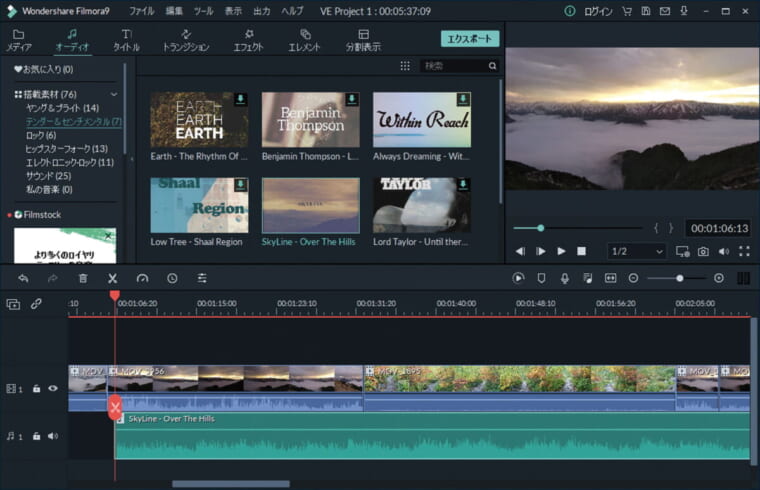Select サウンド (25) category
The width and height of the screenshot is (760, 490).
48,176
